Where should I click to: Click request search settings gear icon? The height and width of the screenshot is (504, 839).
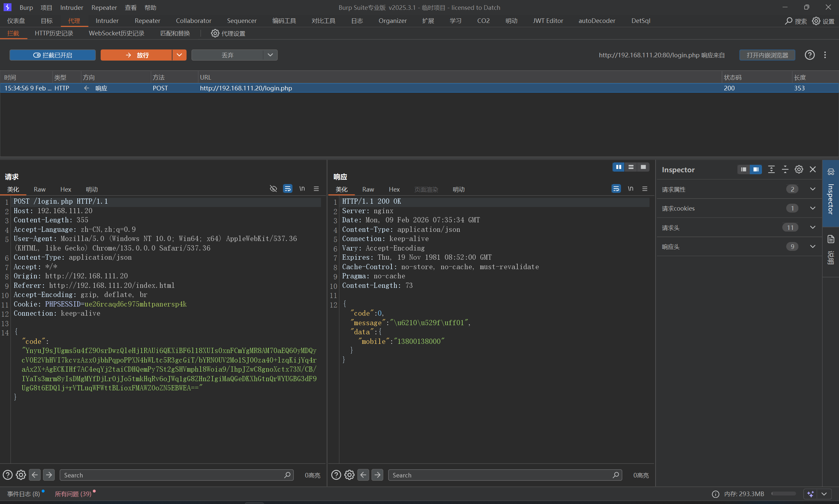tap(21, 475)
